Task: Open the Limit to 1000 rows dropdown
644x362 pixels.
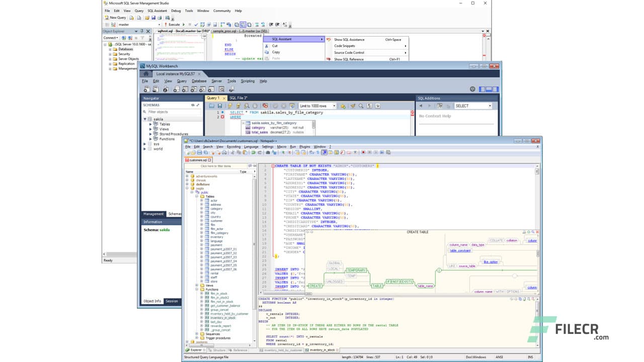Action: [334, 106]
